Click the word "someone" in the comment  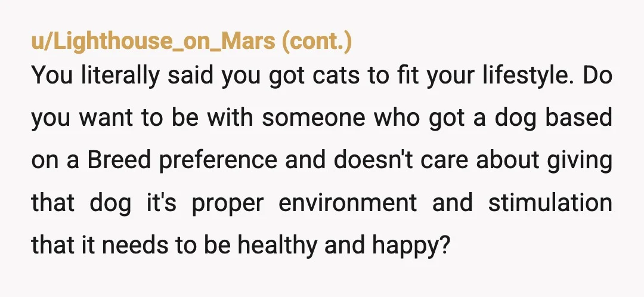tap(314, 117)
